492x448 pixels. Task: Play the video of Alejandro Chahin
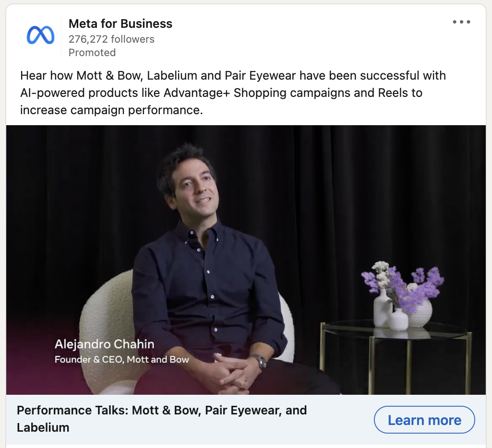246,260
